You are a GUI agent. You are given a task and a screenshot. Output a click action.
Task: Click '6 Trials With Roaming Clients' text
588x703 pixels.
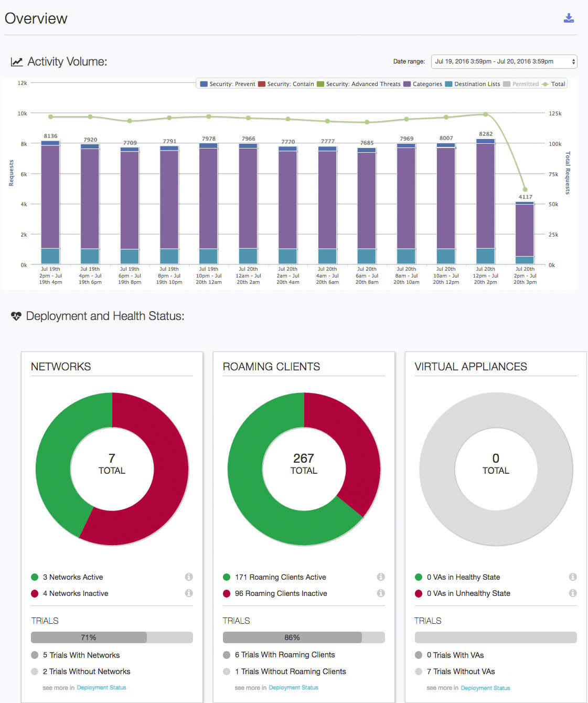285,655
